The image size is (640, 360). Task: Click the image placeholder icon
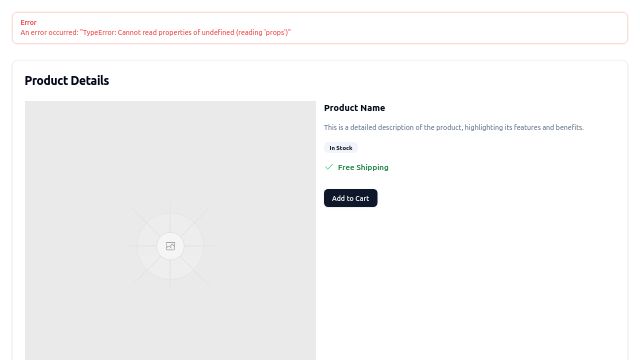pos(170,246)
